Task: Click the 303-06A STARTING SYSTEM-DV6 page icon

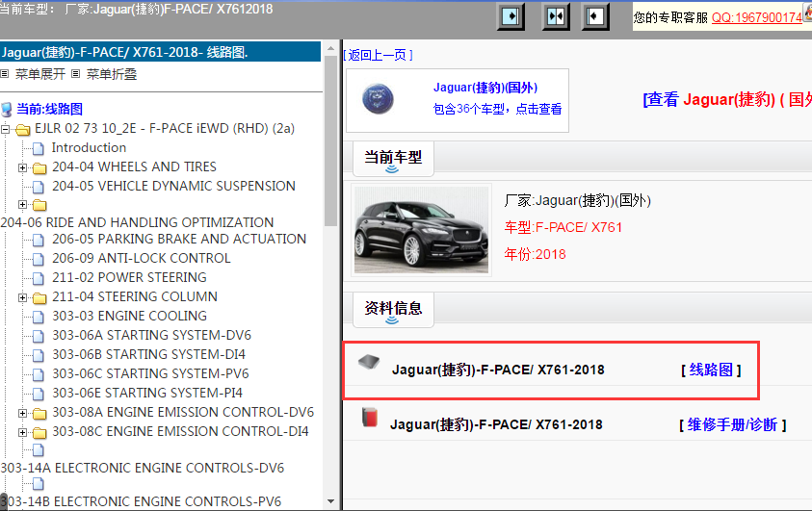Action: click(x=39, y=336)
